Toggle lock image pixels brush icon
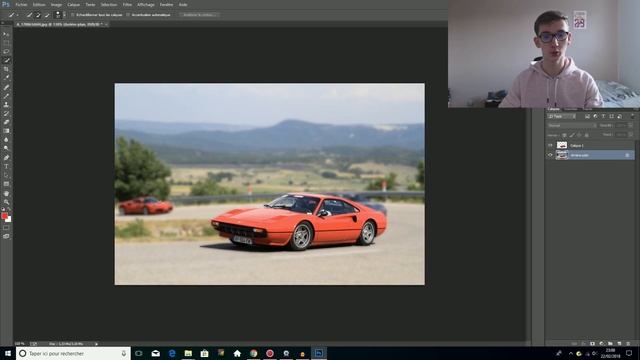This screenshot has width=640, height=360. [572, 135]
